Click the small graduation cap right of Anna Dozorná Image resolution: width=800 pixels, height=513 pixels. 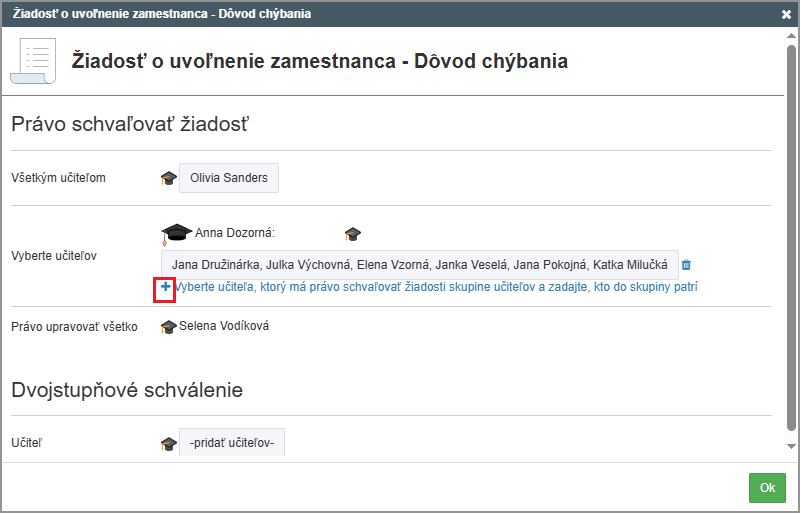(x=352, y=234)
